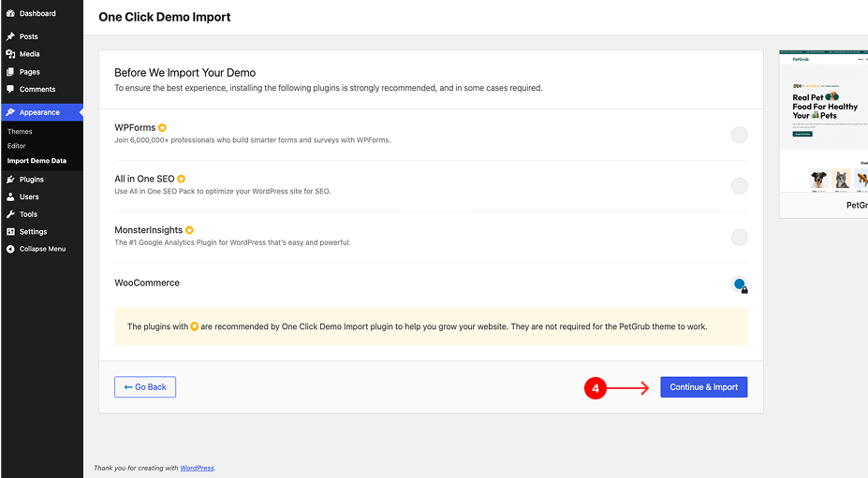The width and height of the screenshot is (868, 478).
Task: Enable the WPForms plugin checkbox
Action: (x=739, y=135)
